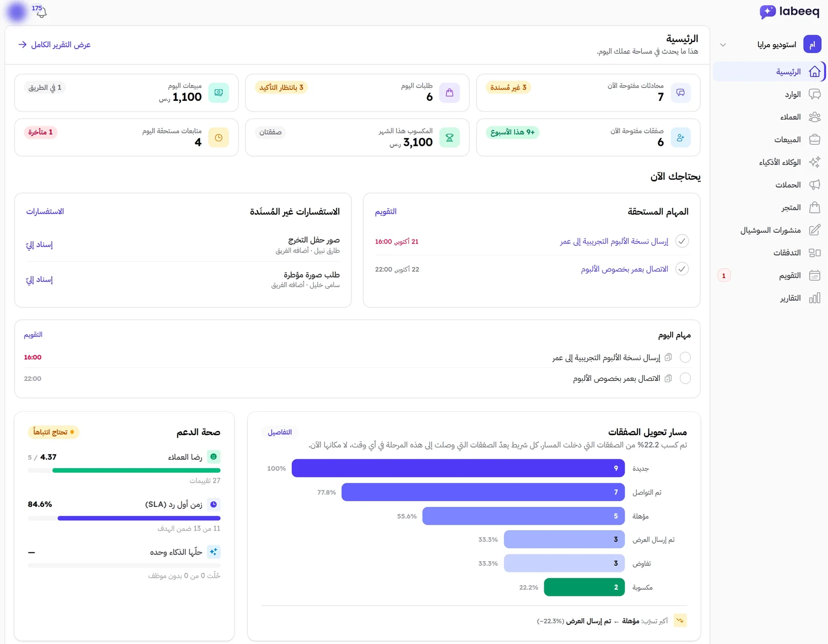
Task: Click the رضا العملاء progress bar
Action: [124, 470]
